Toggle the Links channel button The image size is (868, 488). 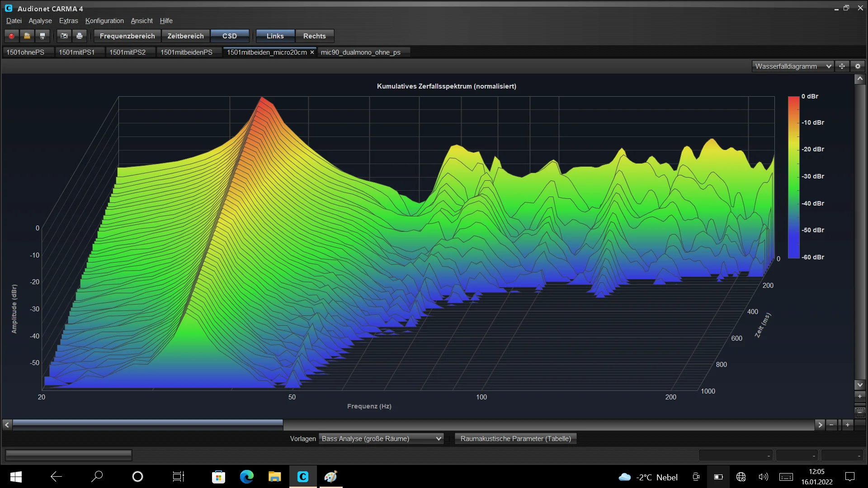tap(275, 36)
